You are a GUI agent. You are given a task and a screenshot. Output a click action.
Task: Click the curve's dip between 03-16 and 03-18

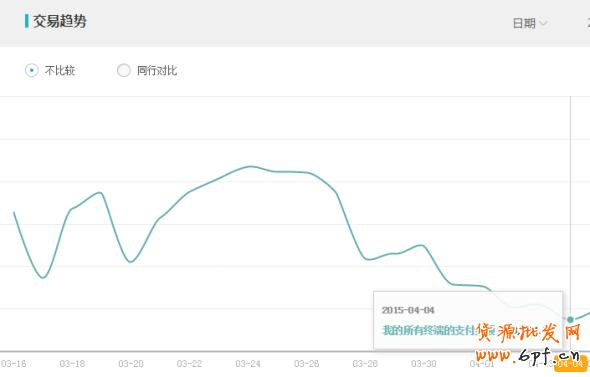(43, 278)
